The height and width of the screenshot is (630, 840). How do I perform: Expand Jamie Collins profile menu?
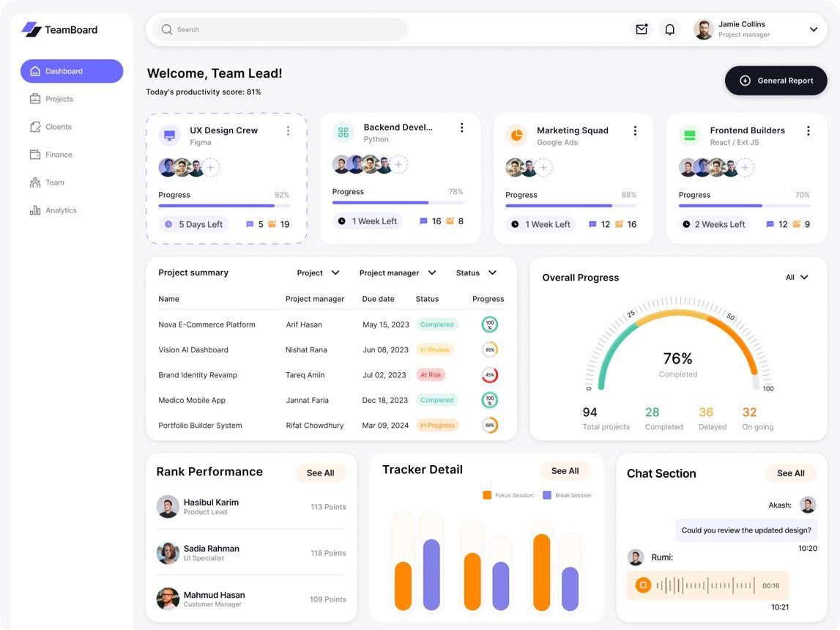point(813,29)
